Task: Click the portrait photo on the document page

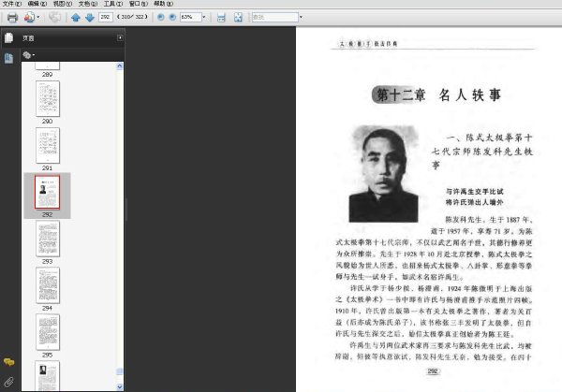Action: [x=384, y=174]
